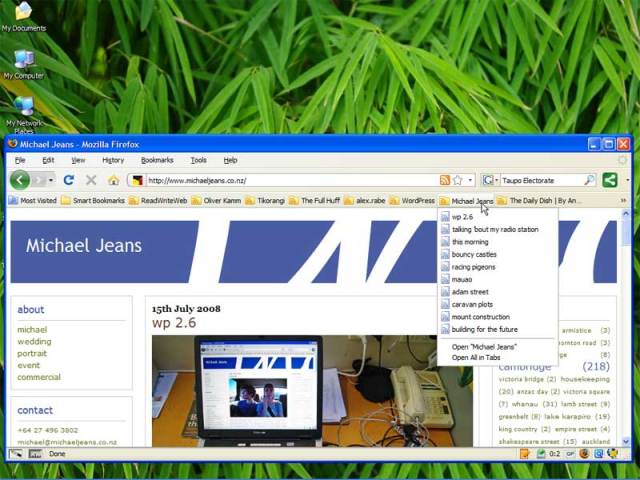
Task: Open the address bar history dropdown arrow
Action: click(469, 180)
